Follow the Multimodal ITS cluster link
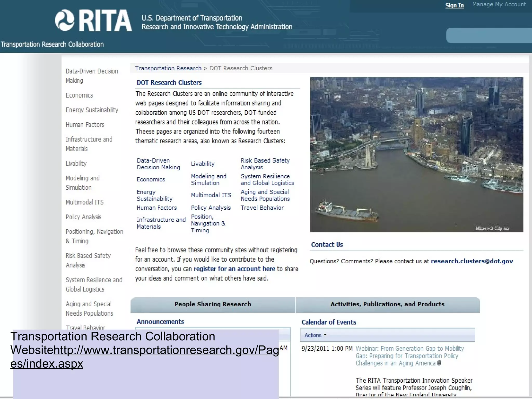The image size is (532, 399). (211, 195)
